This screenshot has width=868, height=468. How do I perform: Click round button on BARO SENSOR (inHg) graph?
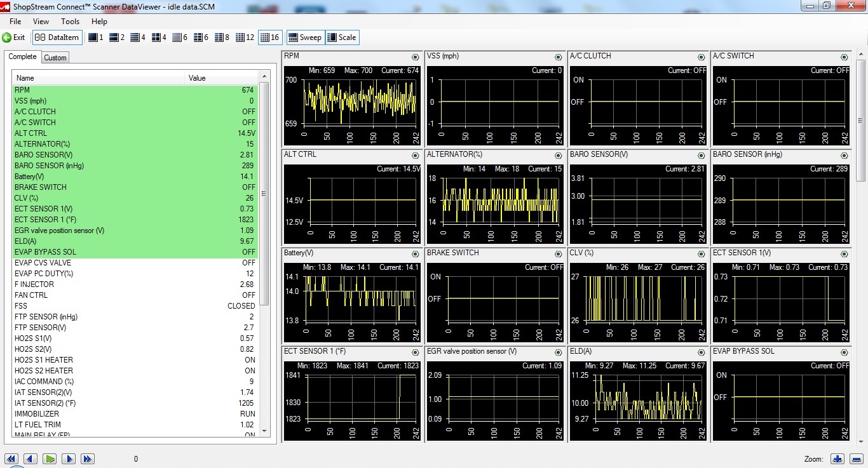(844, 156)
